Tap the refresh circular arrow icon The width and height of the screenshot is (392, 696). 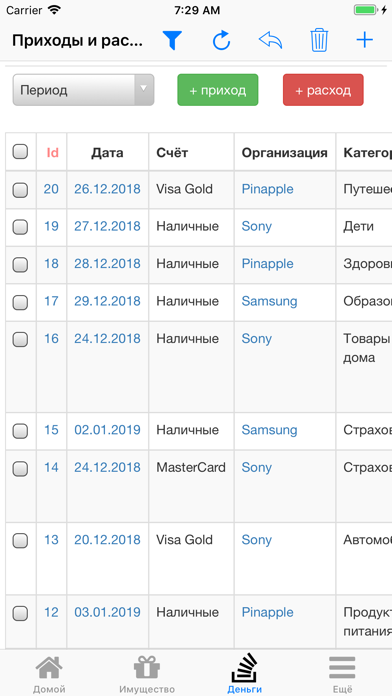(x=221, y=40)
